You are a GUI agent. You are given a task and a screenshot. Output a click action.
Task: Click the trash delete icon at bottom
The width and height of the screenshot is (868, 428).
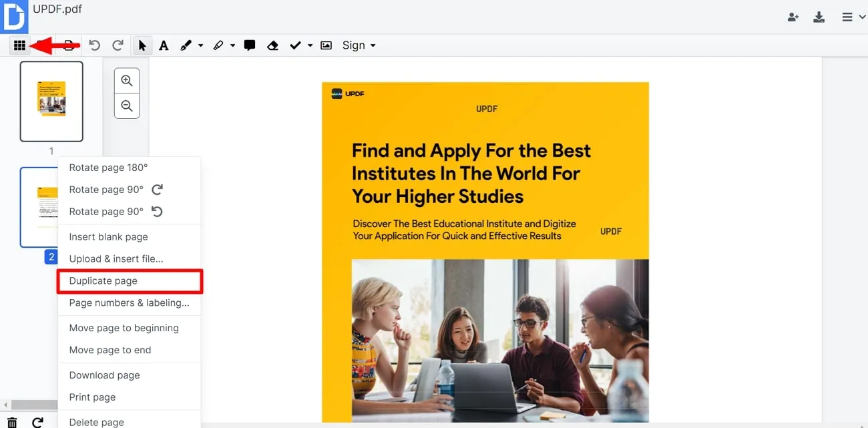coord(12,422)
